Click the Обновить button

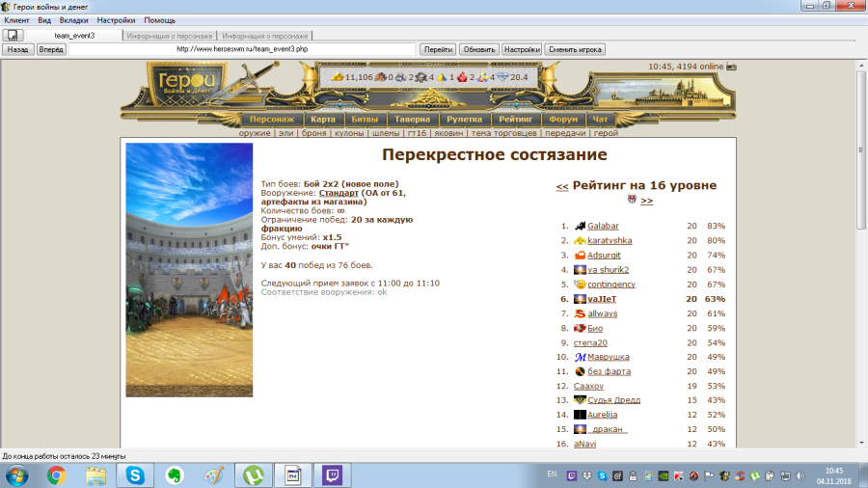478,50
